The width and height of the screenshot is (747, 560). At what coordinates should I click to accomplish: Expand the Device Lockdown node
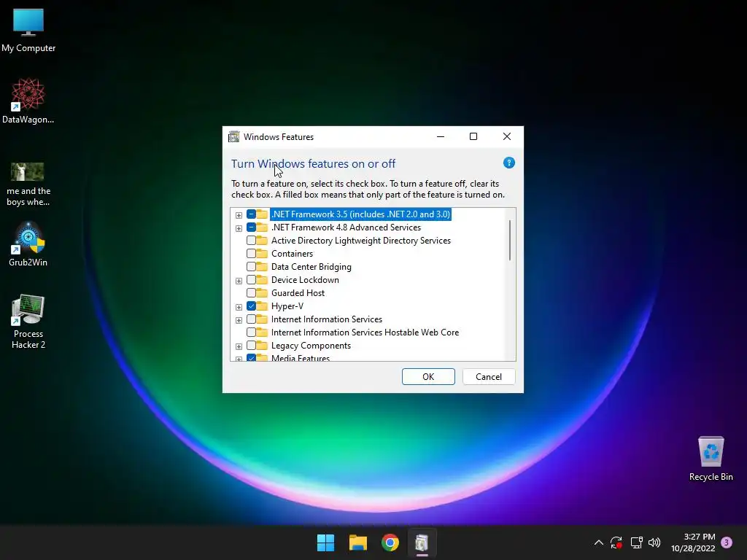(239, 281)
